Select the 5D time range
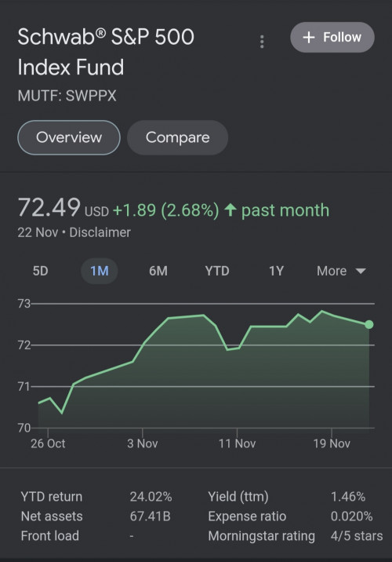Screen dimensions: 392x562 point(41,271)
